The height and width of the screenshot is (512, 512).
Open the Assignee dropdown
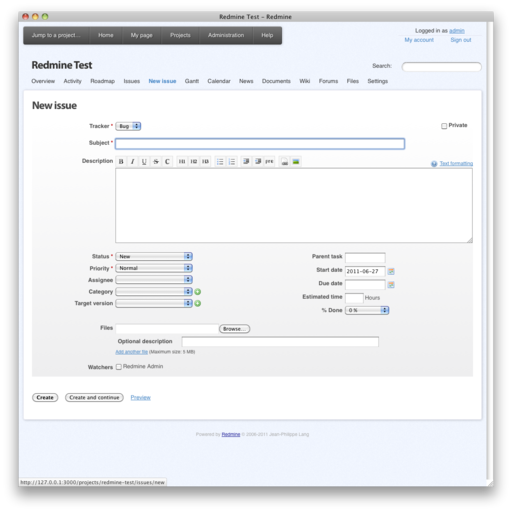154,280
